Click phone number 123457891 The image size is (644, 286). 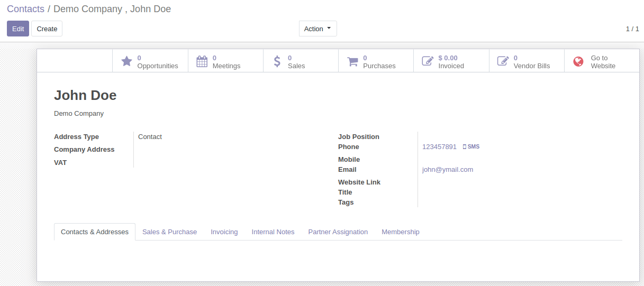click(439, 146)
